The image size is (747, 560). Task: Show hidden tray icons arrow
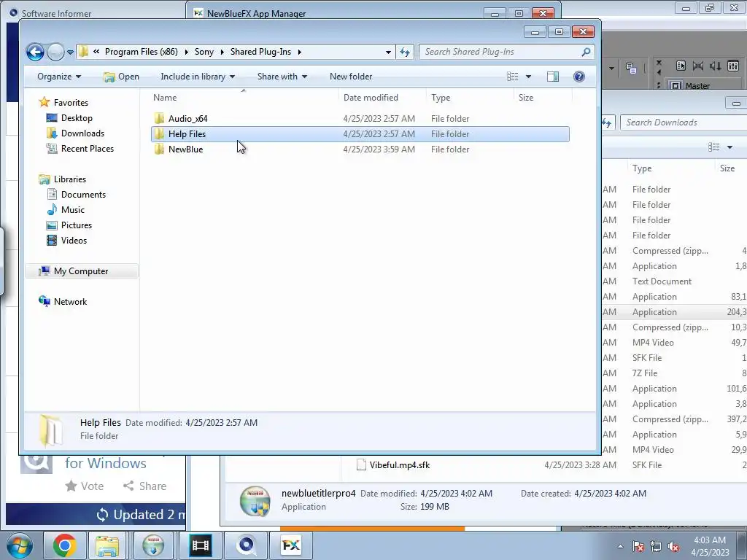620,546
